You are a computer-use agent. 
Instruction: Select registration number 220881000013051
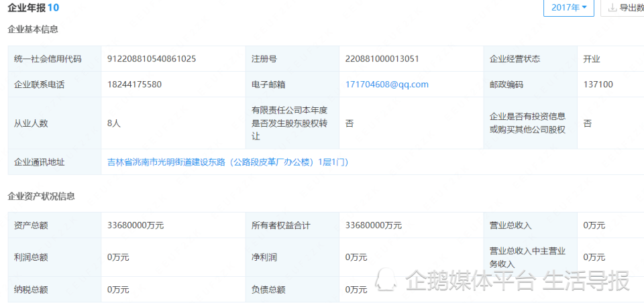tap(382, 59)
